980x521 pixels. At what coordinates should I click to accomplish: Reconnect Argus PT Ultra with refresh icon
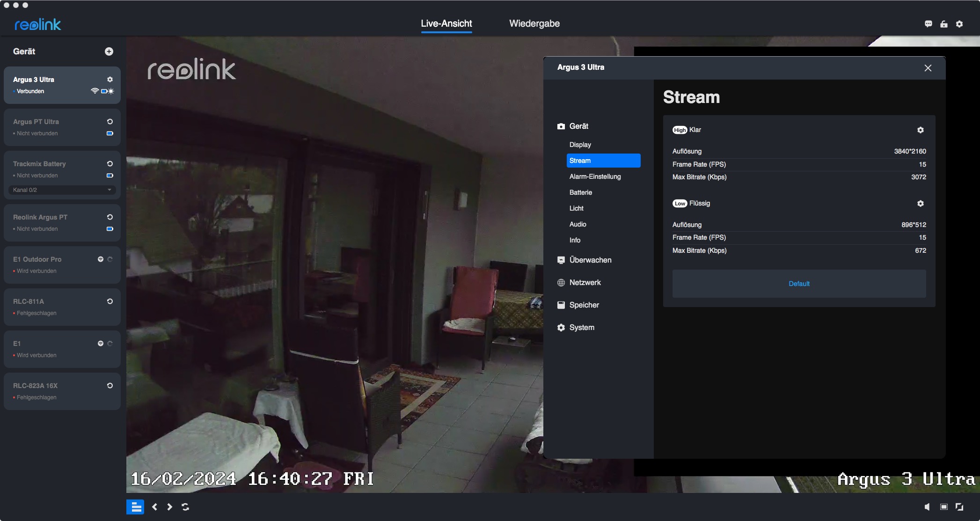(110, 122)
